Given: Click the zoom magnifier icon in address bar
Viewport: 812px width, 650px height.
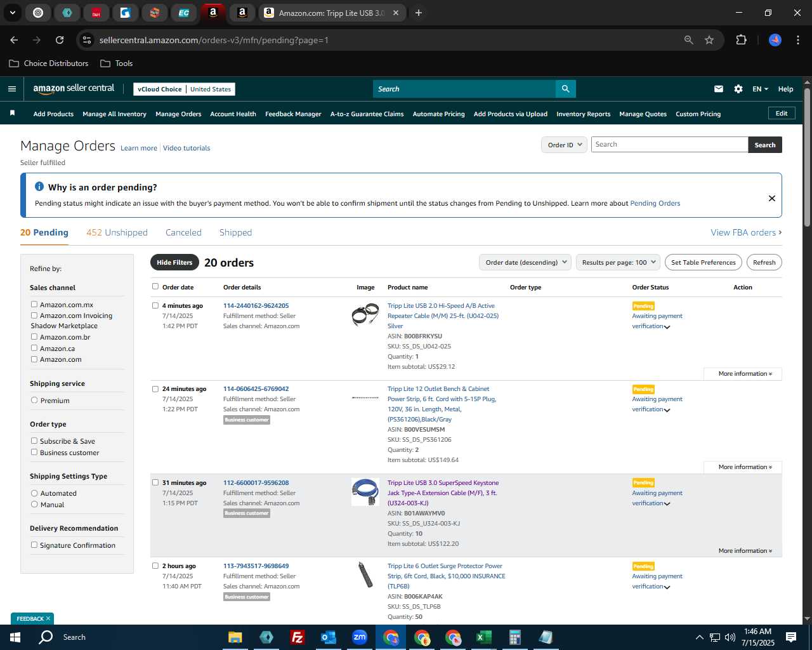Looking at the screenshot, I should click(x=688, y=40).
